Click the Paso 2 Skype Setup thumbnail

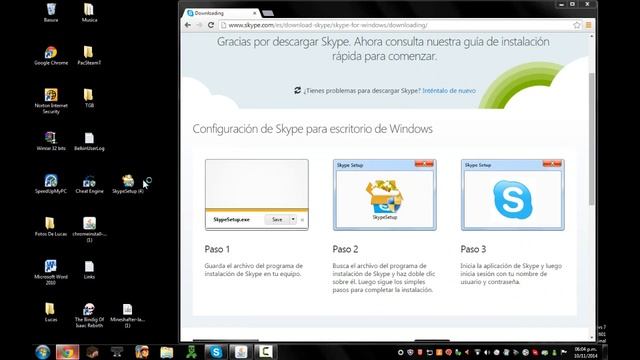384,195
